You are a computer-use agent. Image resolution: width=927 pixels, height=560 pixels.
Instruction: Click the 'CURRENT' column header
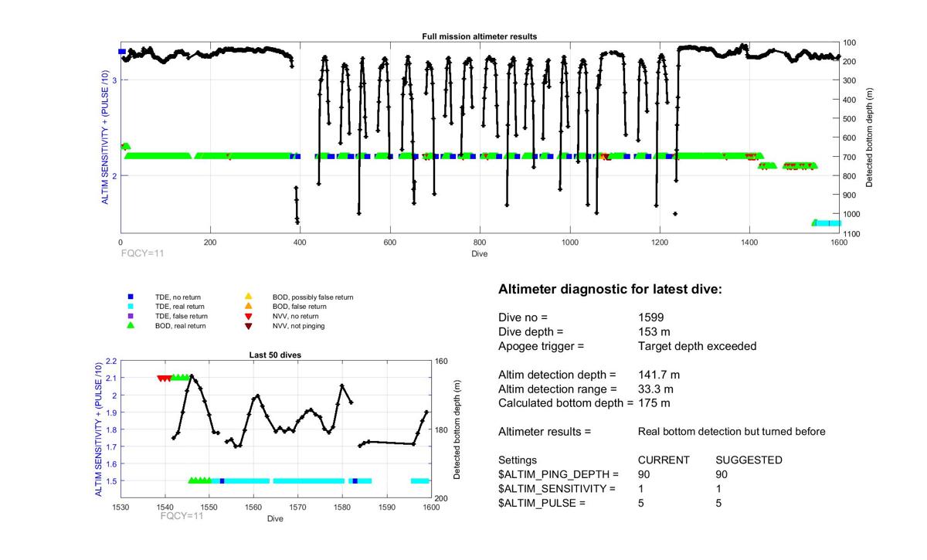pos(664,460)
